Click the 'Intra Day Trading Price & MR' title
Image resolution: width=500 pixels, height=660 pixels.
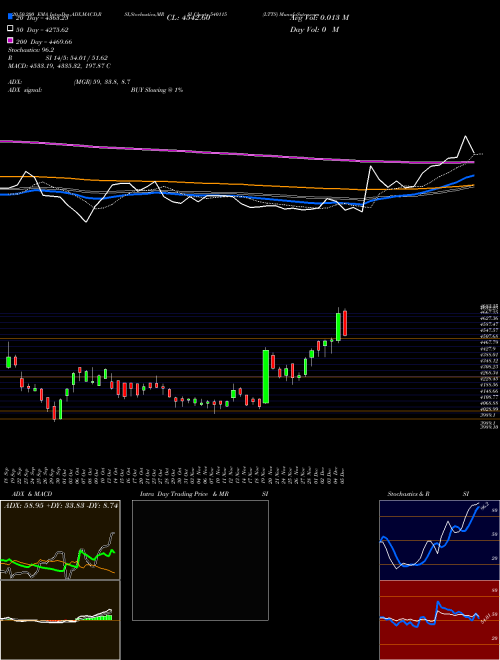[184, 494]
